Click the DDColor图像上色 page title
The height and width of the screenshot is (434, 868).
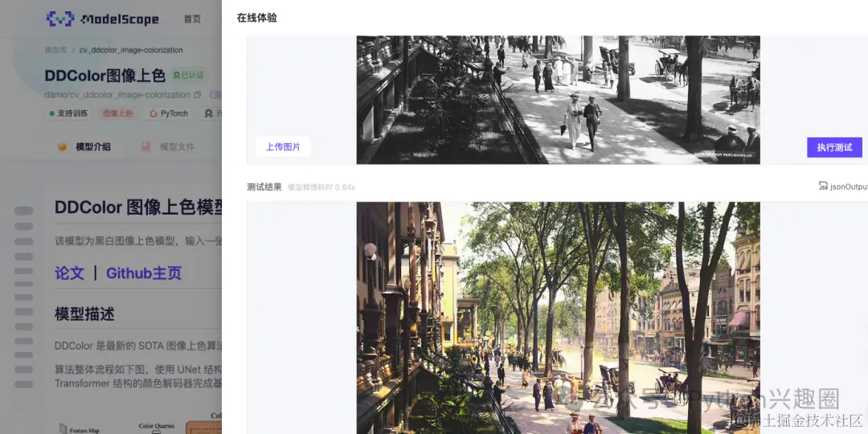pyautogui.click(x=105, y=76)
